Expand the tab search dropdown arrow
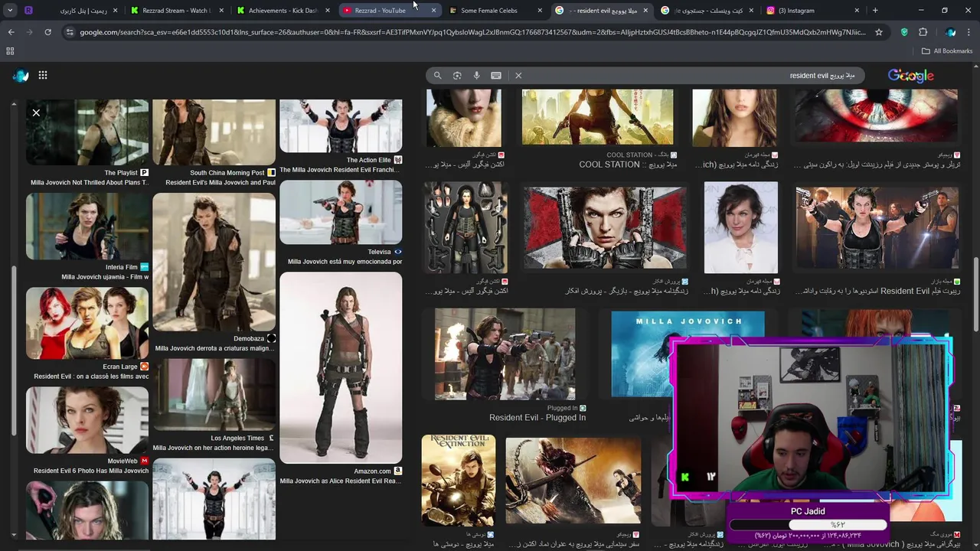 pyautogui.click(x=10, y=11)
